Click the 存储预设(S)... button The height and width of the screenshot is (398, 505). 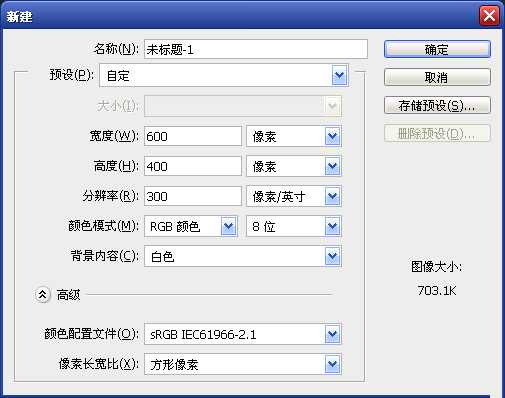pyautogui.click(x=437, y=105)
